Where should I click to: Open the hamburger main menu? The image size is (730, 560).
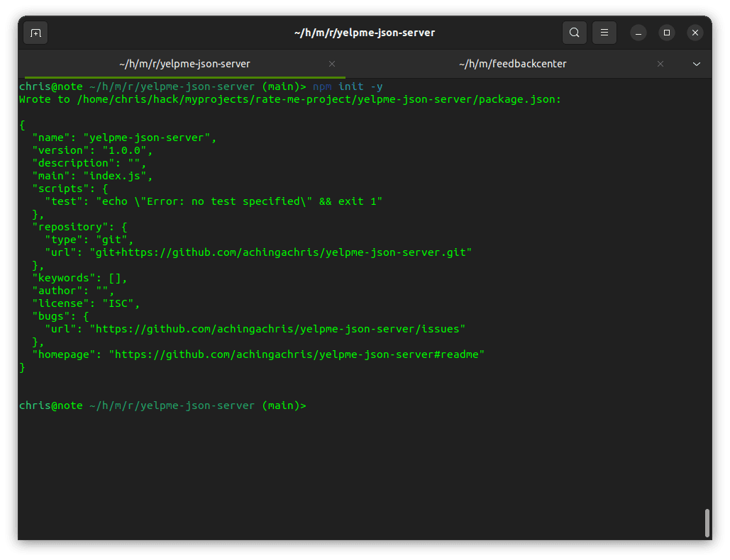604,33
